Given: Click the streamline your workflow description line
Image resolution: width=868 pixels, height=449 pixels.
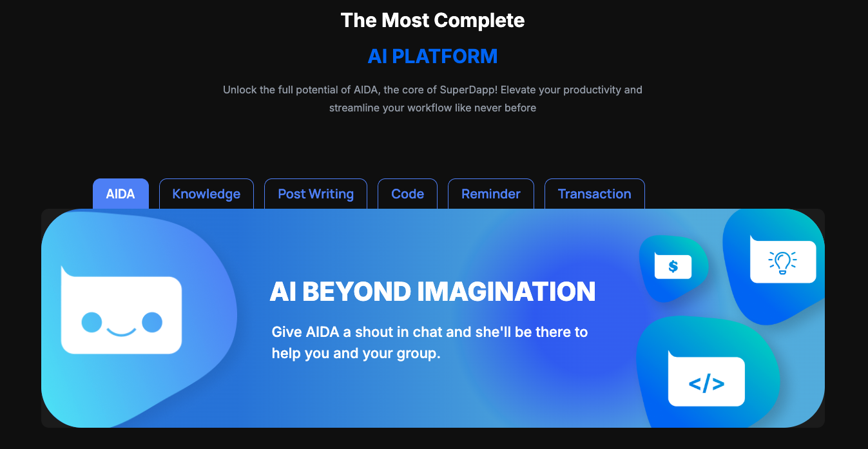Looking at the screenshot, I should pyautogui.click(x=432, y=108).
